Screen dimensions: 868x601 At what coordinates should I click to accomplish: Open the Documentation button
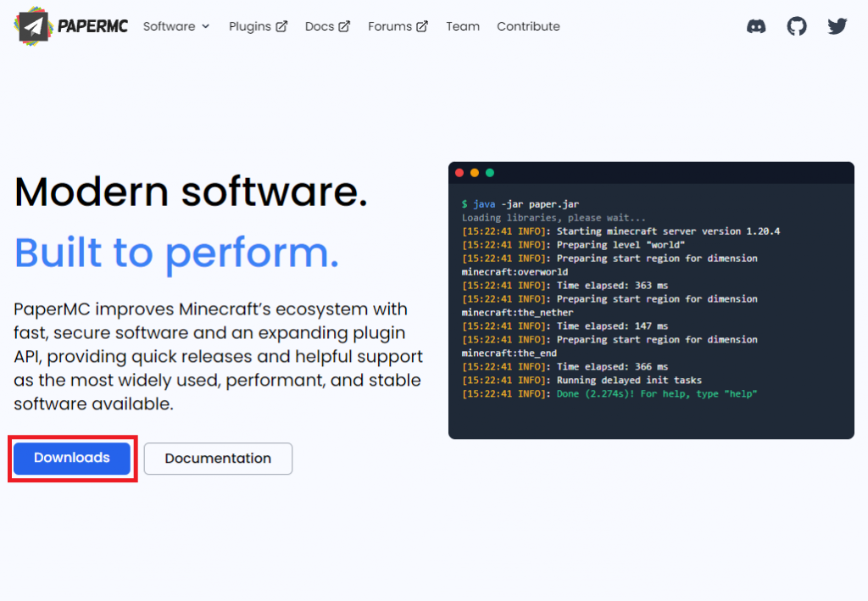[218, 459]
